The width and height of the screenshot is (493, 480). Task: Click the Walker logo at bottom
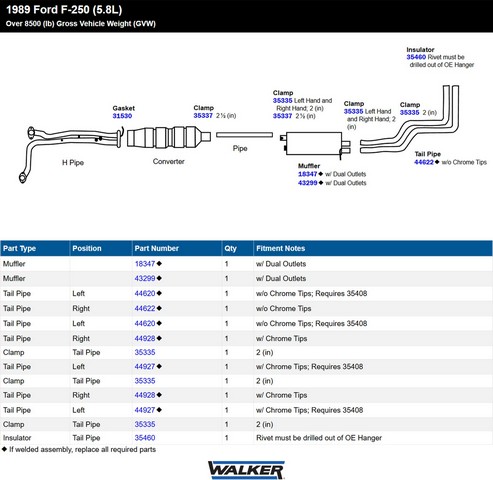(246, 470)
